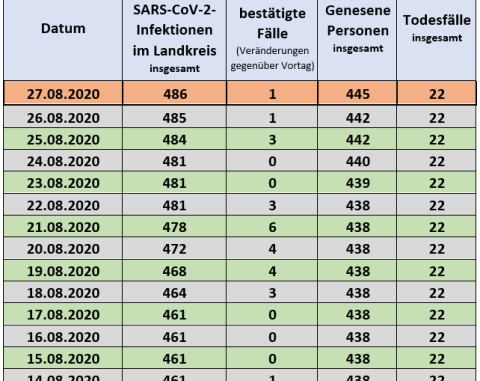The width and height of the screenshot is (480, 381).
Task: Select infections value 485
Action: [175, 118]
